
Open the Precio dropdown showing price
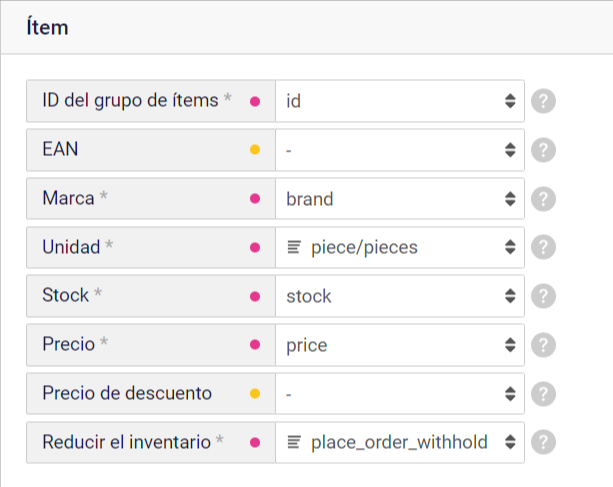point(399,345)
